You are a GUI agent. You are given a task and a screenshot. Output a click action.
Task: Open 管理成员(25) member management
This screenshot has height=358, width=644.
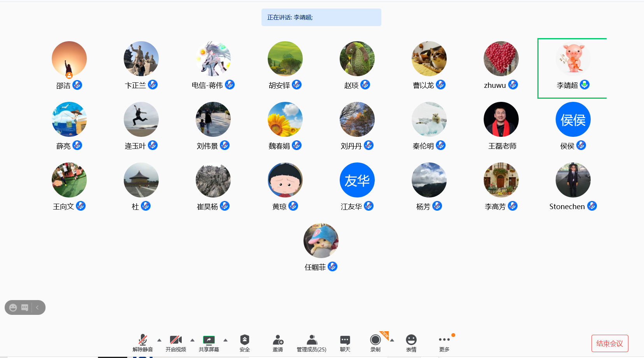(311, 340)
